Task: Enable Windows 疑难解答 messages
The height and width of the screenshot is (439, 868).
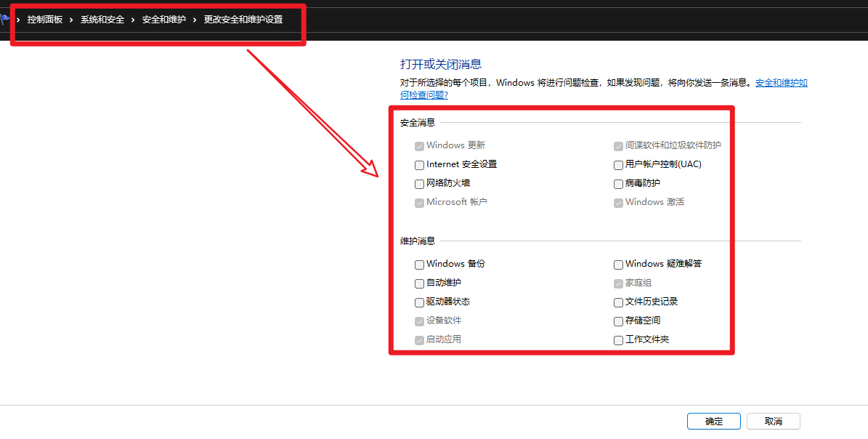Action: click(619, 265)
